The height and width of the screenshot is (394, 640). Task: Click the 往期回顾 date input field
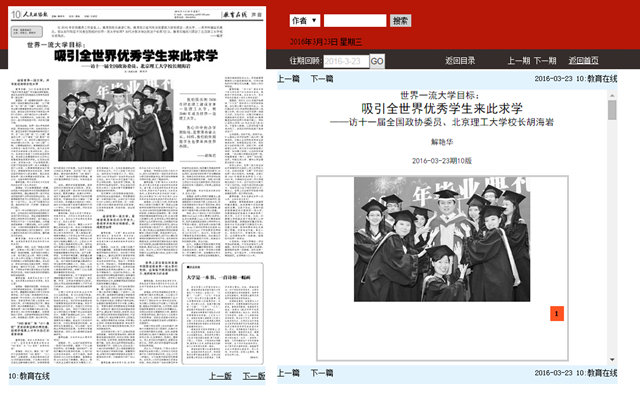pos(346,61)
